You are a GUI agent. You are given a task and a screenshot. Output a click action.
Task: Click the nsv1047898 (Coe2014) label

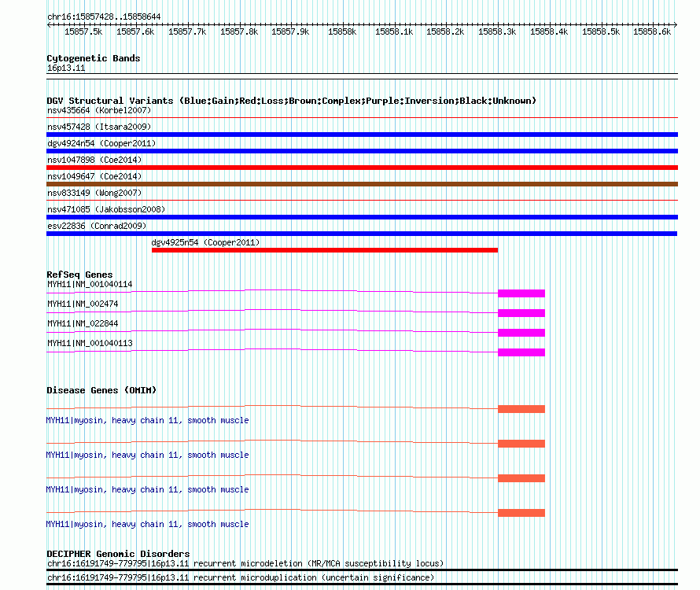pos(94,160)
